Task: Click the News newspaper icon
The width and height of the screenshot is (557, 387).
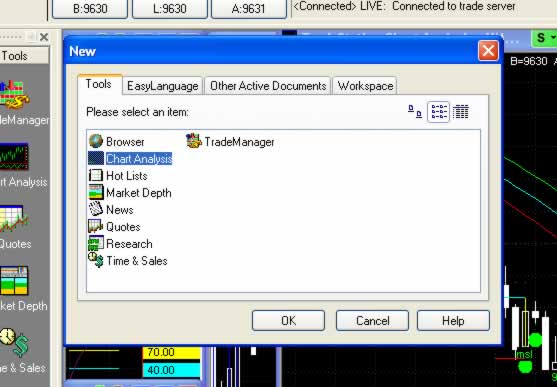Action: click(96, 209)
